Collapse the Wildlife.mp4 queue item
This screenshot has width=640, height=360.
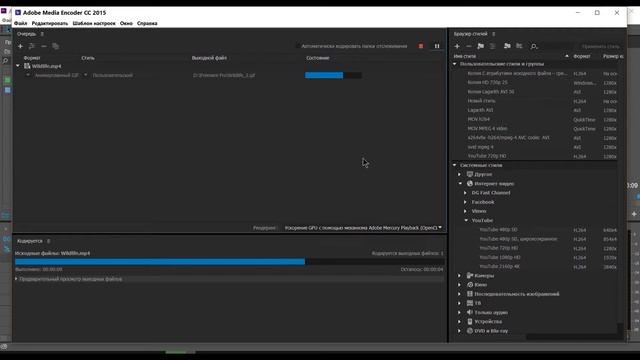click(18, 66)
